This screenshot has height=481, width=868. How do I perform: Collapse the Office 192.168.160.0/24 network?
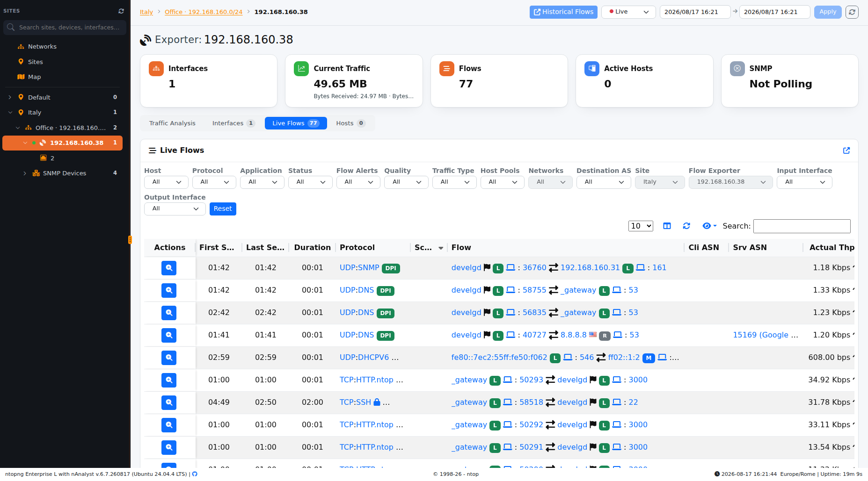(x=18, y=128)
